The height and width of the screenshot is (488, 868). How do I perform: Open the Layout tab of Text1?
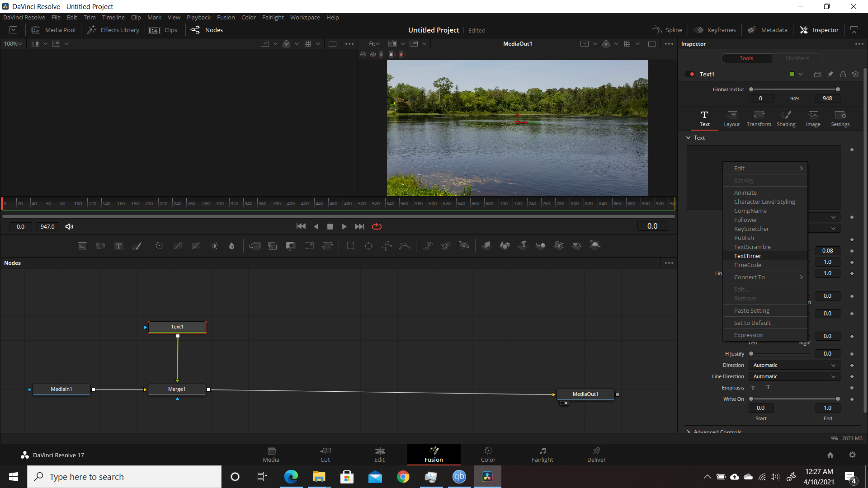731,118
